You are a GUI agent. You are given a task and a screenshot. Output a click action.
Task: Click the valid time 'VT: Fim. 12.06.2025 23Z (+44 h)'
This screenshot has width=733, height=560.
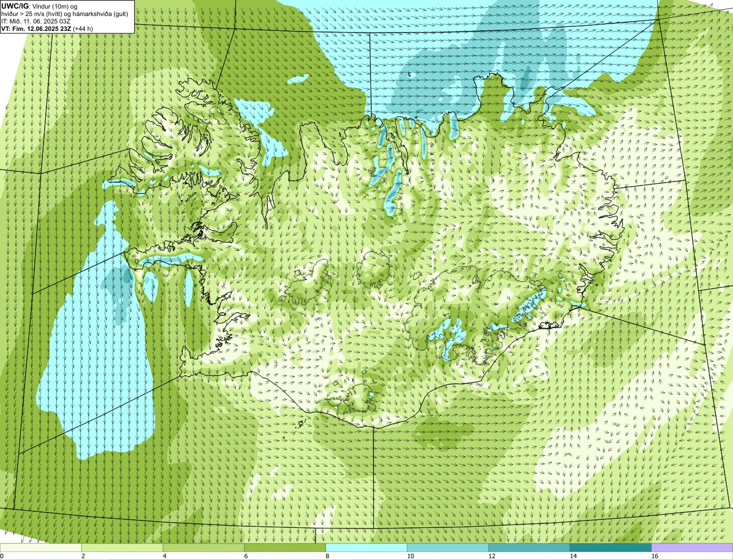click(47, 28)
